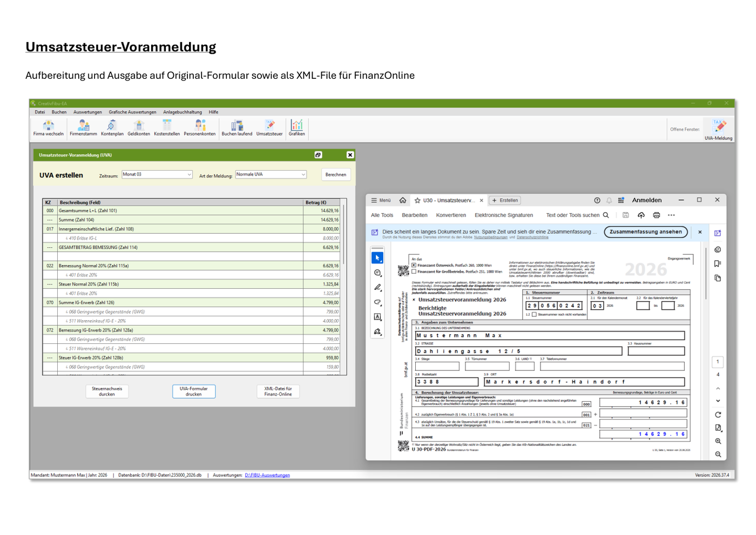Open the Acrobat more options ellipsis
756x535 pixels.
[x=671, y=215]
